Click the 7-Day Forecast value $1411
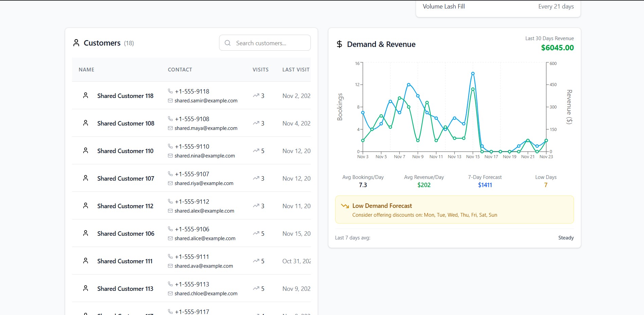Viewport: 644px width, 315px height. point(485,185)
